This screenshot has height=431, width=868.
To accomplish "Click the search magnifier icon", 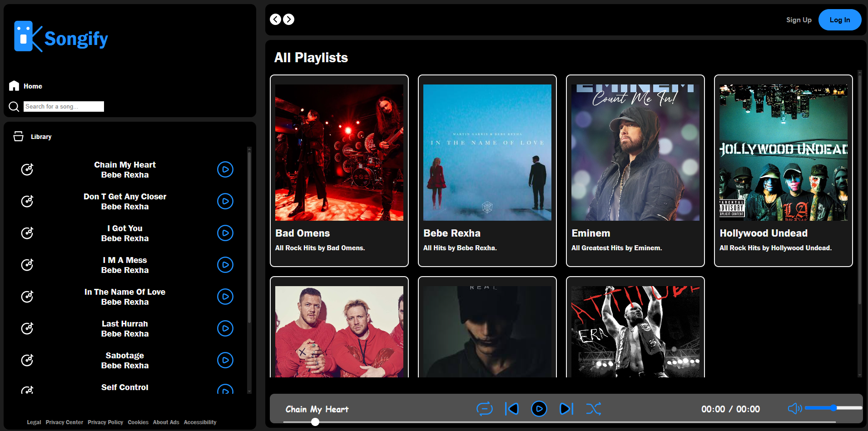I will [x=14, y=107].
